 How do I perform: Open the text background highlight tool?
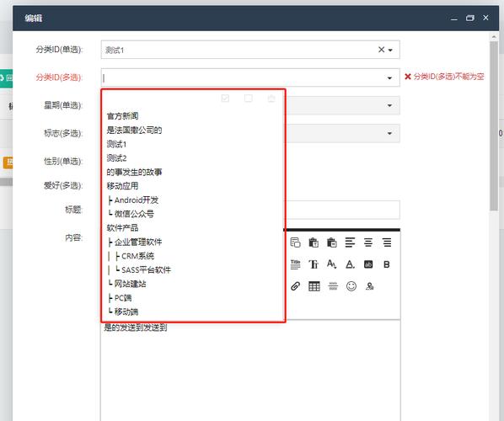(368, 264)
